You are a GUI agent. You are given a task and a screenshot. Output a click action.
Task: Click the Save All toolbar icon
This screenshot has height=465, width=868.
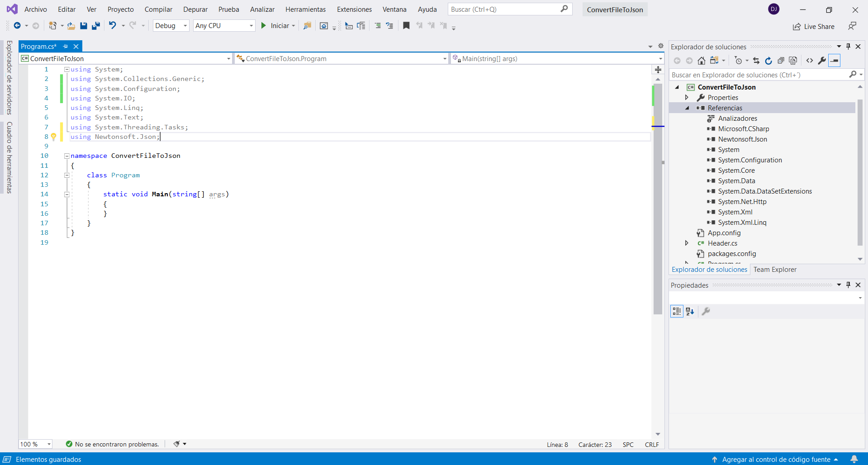pos(96,26)
